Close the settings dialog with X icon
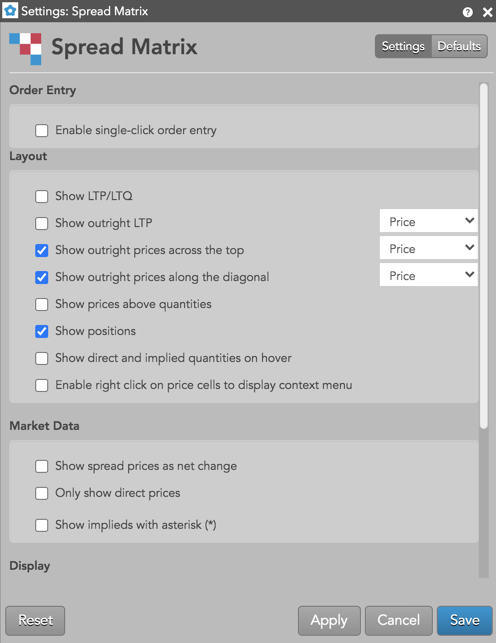496x643 pixels. coord(487,12)
